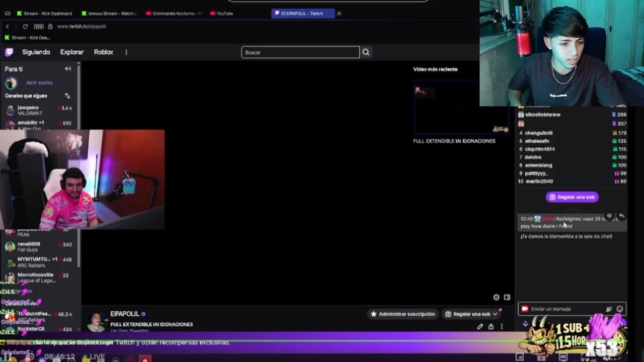Click astemblang in gift leaderboard
This screenshot has width=644, height=362.
pos(538,165)
